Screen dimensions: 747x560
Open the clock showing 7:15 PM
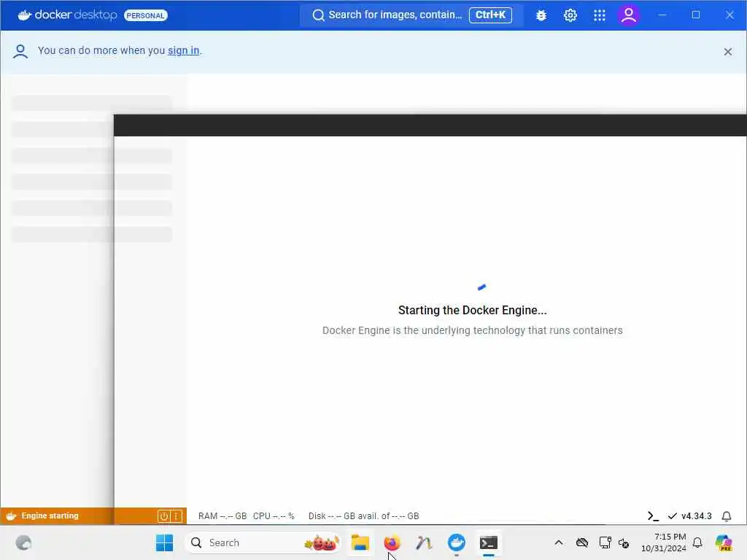pyautogui.click(x=664, y=542)
